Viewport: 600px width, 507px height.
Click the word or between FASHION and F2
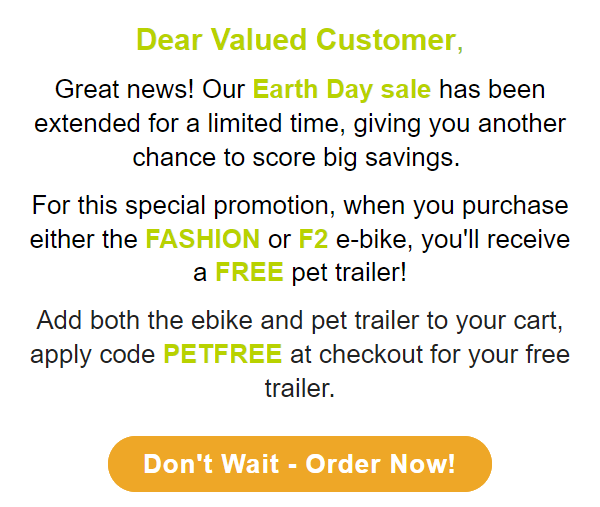tap(279, 240)
